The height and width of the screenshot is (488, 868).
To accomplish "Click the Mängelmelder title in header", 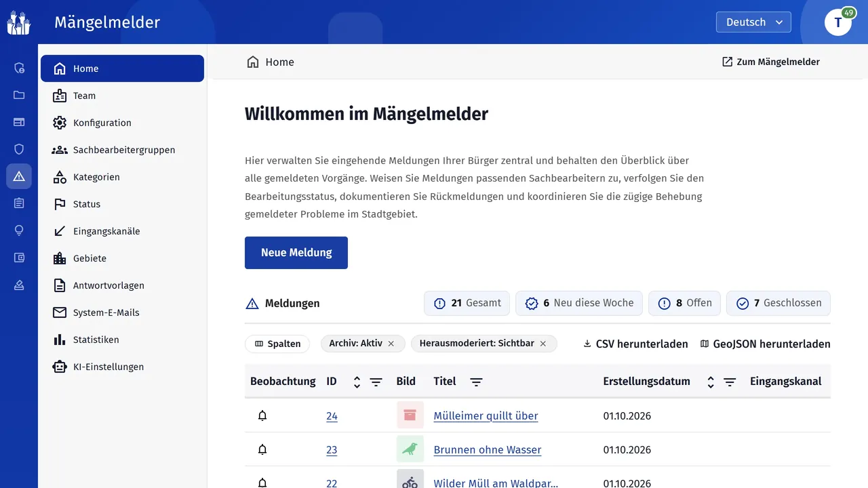I will [x=107, y=22].
